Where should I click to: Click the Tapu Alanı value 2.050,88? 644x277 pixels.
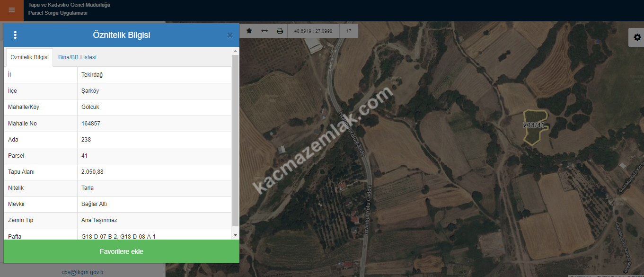pos(154,172)
